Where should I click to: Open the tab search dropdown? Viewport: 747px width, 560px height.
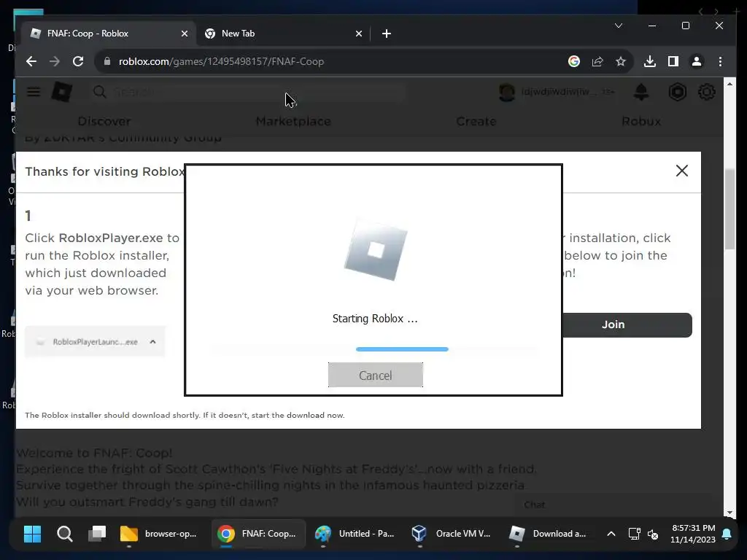pos(619,26)
